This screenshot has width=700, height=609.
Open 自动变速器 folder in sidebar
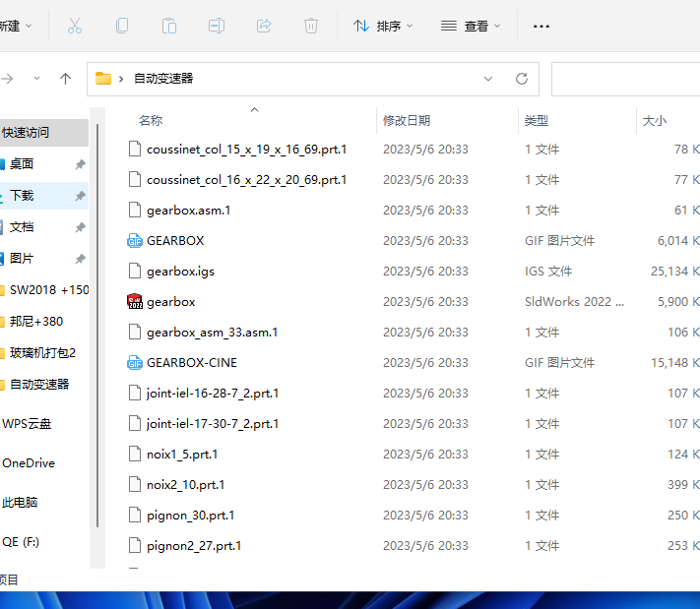point(39,384)
